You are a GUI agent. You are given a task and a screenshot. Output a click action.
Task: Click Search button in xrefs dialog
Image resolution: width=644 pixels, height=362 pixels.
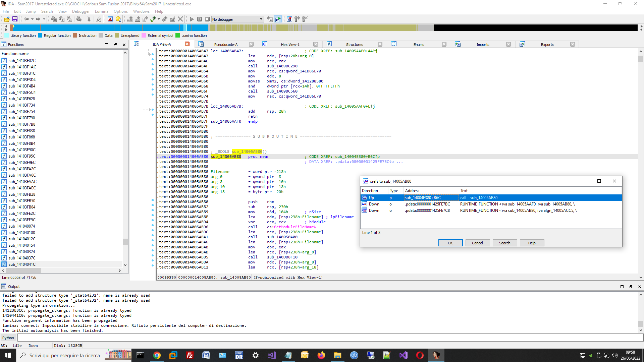point(504,243)
